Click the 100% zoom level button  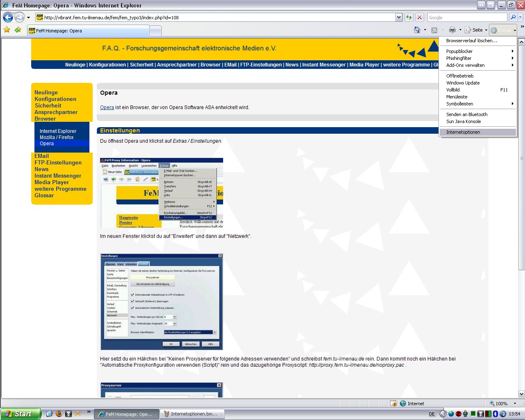click(499, 404)
